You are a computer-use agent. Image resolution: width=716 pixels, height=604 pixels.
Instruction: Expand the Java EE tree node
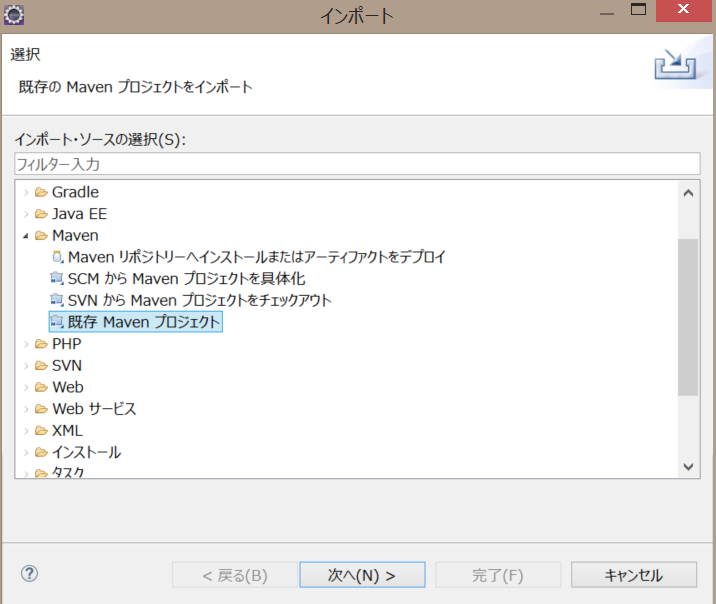tap(26, 214)
